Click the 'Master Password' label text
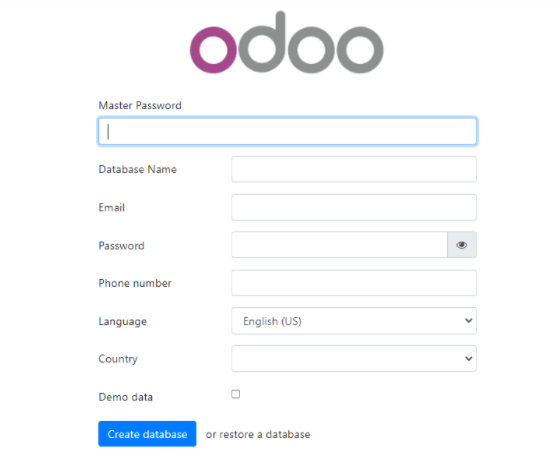This screenshot has height=460, width=556. point(140,105)
